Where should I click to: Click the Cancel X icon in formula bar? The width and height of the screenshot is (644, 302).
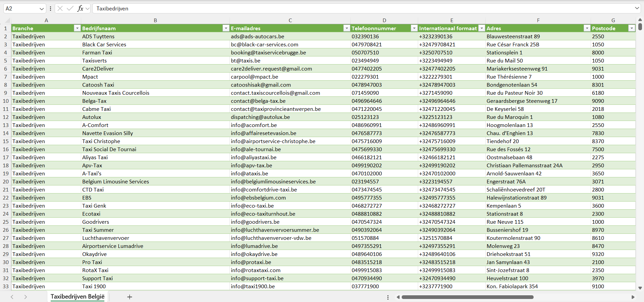click(60, 8)
